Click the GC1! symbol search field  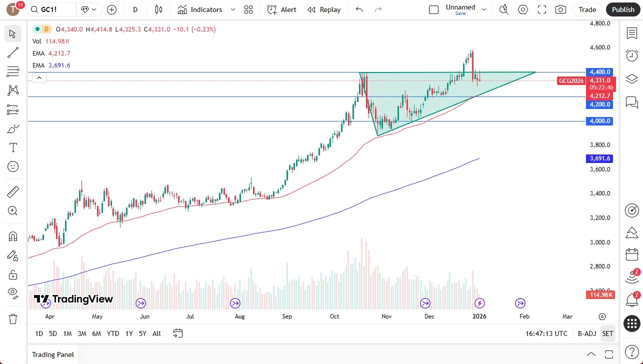pos(52,9)
